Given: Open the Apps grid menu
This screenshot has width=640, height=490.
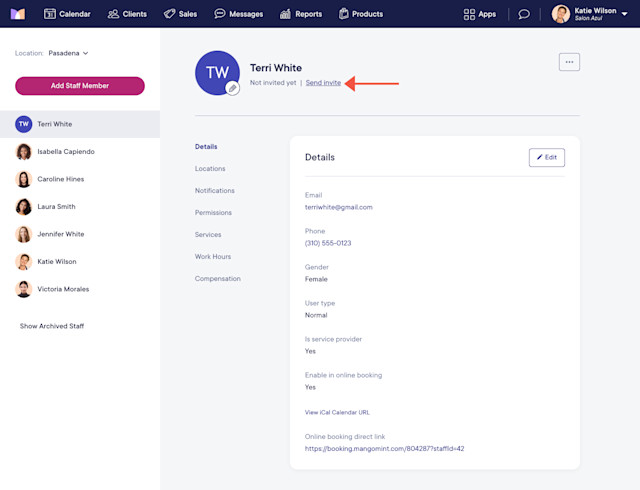Looking at the screenshot, I should [x=480, y=14].
